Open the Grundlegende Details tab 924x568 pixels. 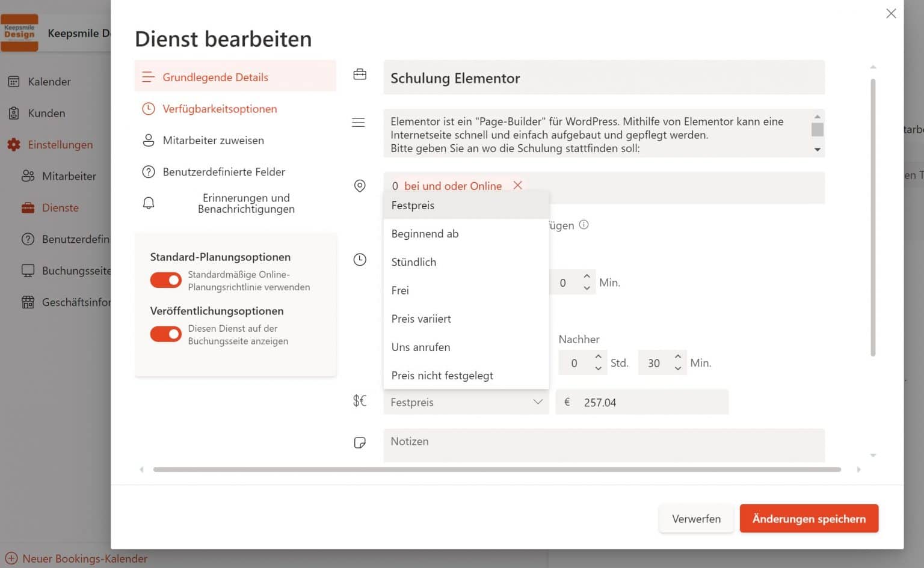click(x=235, y=77)
